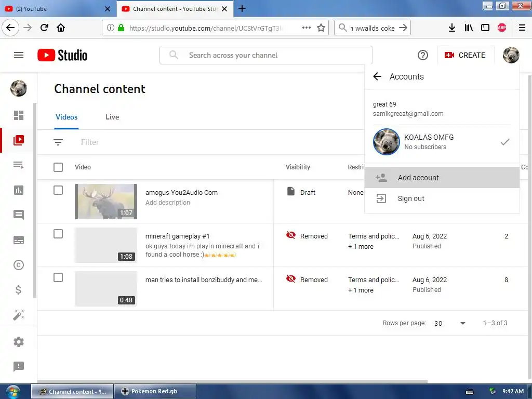This screenshot has height=399, width=532.
Task: Open the Comments sidebar icon
Action: click(x=19, y=215)
